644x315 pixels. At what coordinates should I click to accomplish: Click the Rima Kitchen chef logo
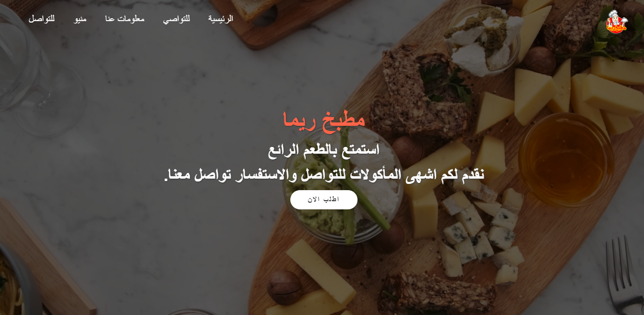coord(617,22)
